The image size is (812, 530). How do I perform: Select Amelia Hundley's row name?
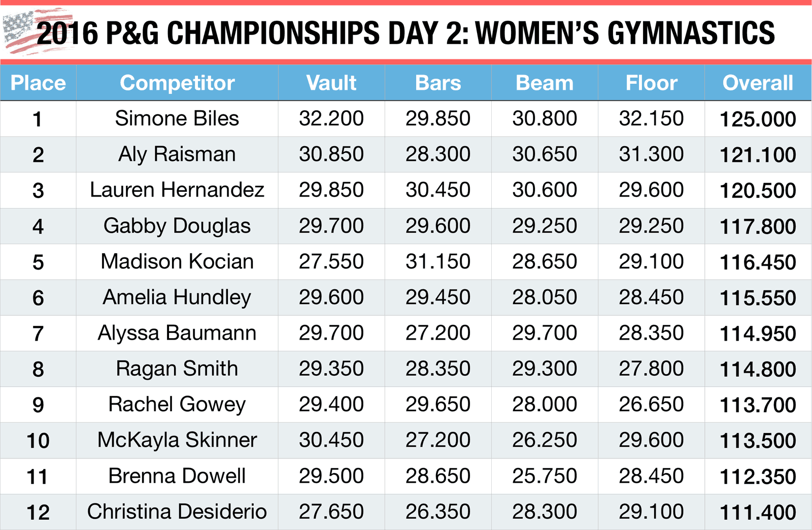pos(177,297)
